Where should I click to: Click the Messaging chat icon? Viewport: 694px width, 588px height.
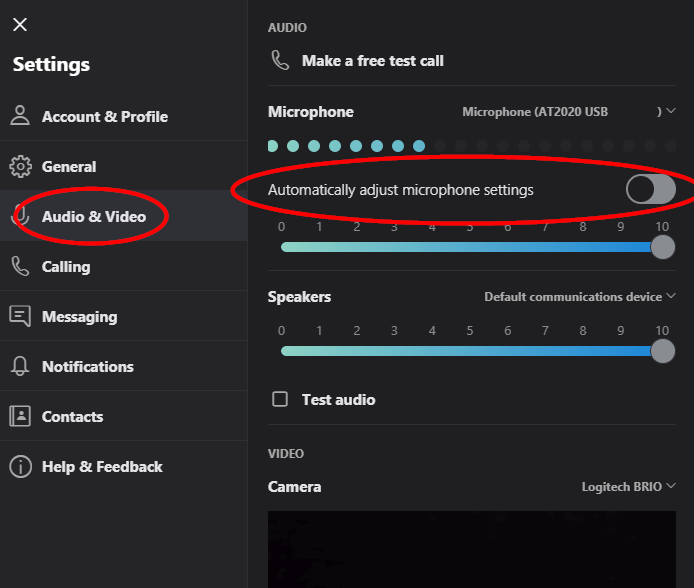[20, 316]
